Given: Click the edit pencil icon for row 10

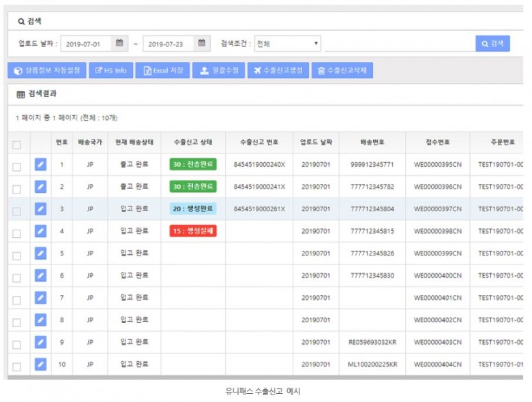Looking at the screenshot, I should click(40, 365).
